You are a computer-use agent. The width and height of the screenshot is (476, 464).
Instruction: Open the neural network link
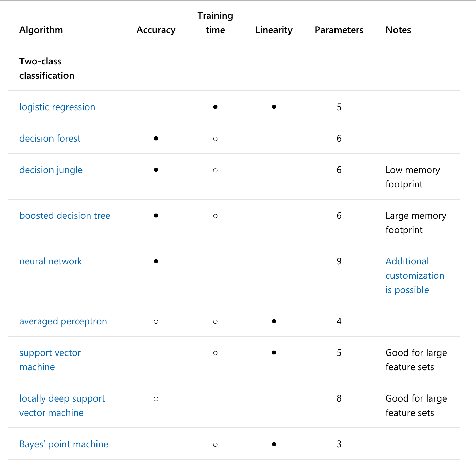point(51,261)
